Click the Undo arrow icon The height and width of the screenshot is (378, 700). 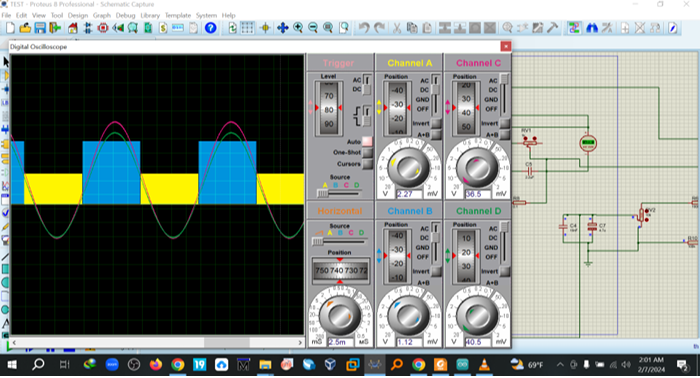click(x=364, y=28)
